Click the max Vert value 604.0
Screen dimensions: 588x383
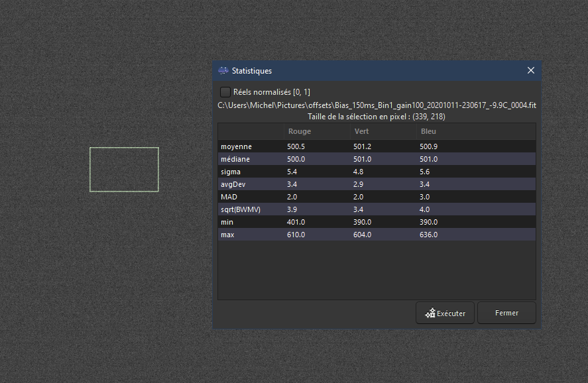[362, 235]
